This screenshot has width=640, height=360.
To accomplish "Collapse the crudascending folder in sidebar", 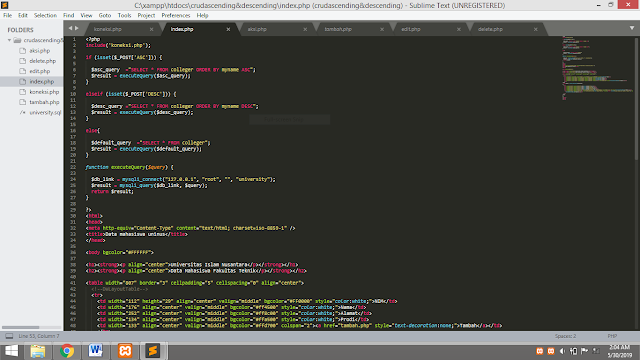I will [9, 40].
